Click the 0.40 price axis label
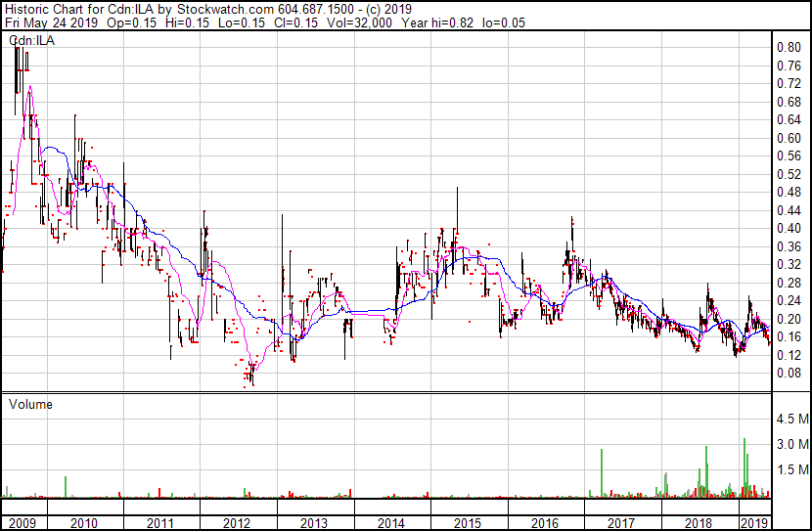 click(789, 228)
